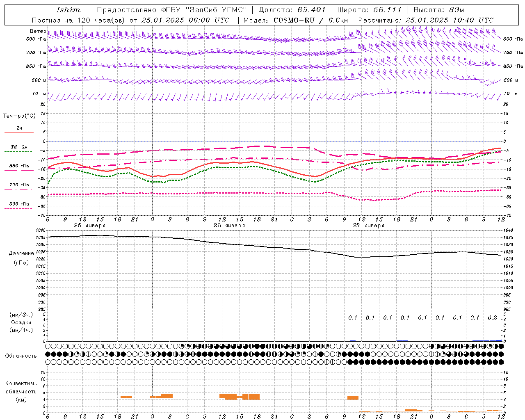Select the text Предоставлено ФГБУ "ЗапСиб УГМС"
525x420 pixels.
172,10
